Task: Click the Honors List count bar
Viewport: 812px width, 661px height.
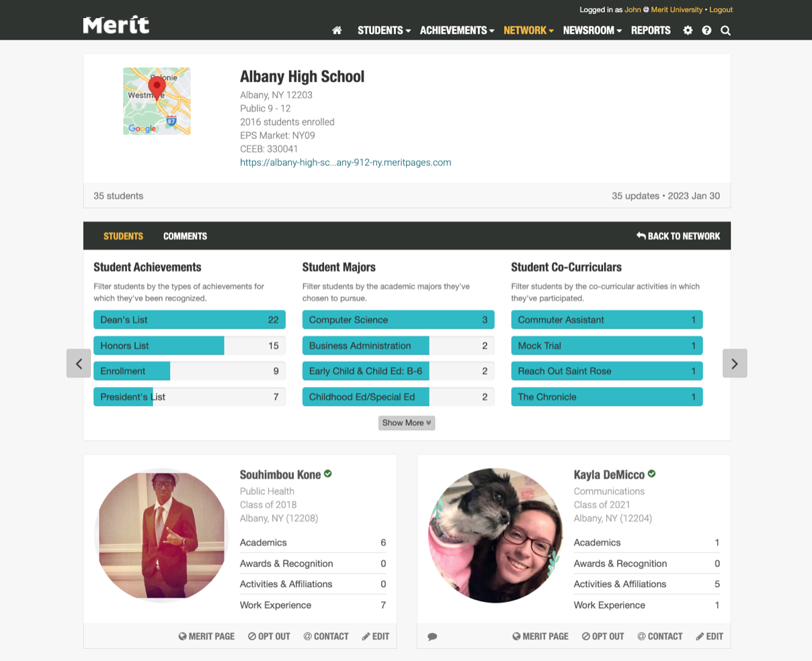Action: [x=189, y=345]
